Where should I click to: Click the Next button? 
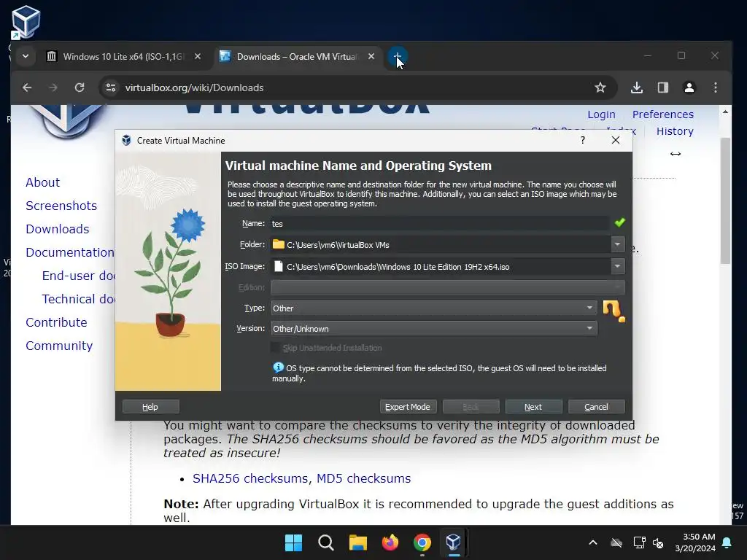(533, 407)
